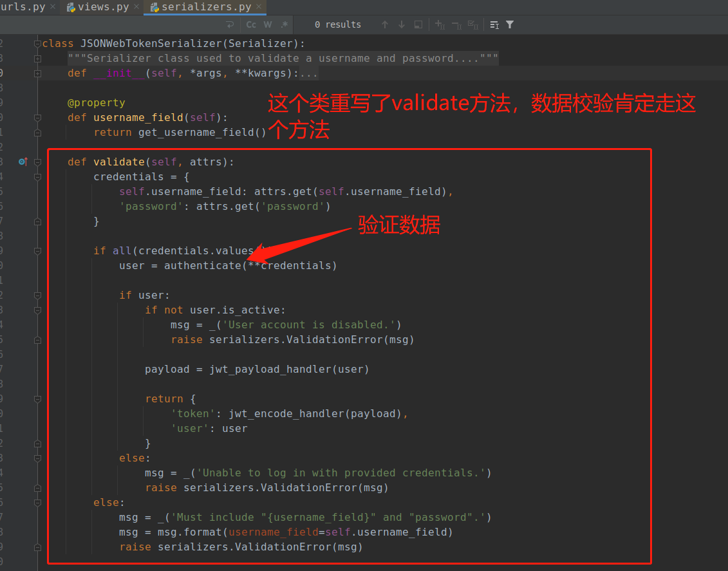Collapse the outer 'else:' above Must include

point(37,503)
